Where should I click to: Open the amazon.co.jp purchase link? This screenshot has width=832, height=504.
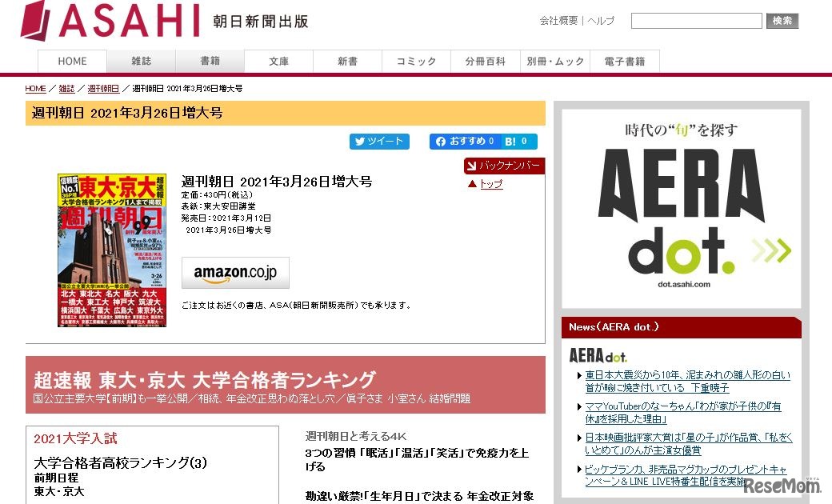click(235, 273)
